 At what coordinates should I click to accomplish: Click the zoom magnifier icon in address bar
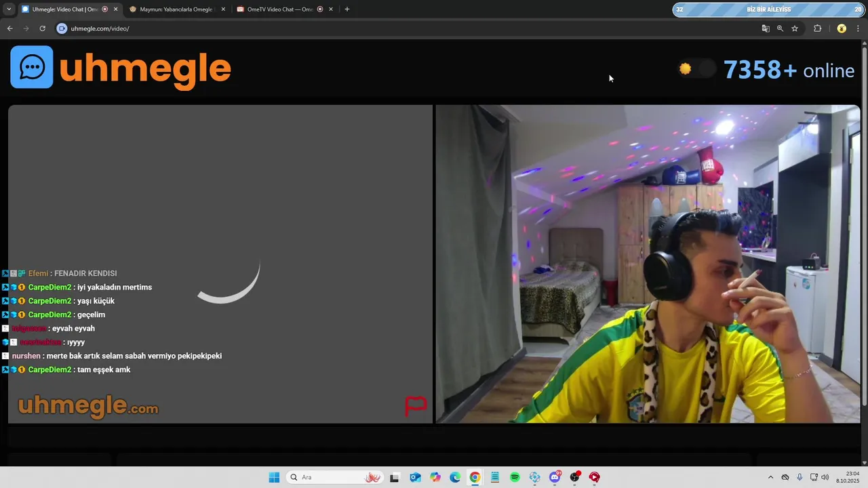pos(780,28)
